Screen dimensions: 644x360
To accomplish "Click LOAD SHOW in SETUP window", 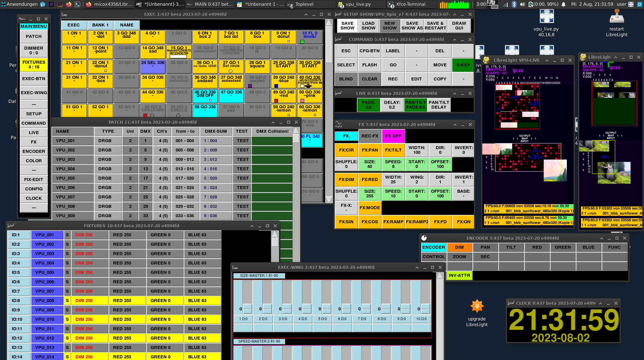I will pos(368,26).
